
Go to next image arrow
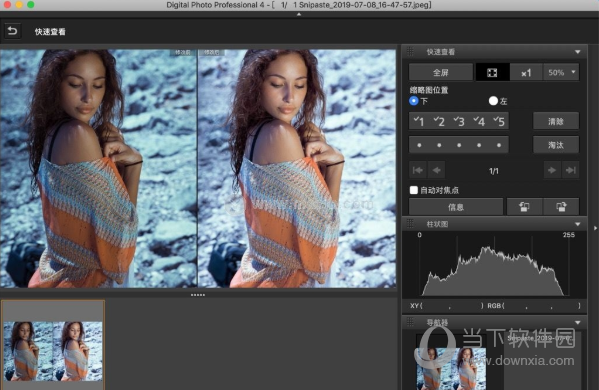552,170
